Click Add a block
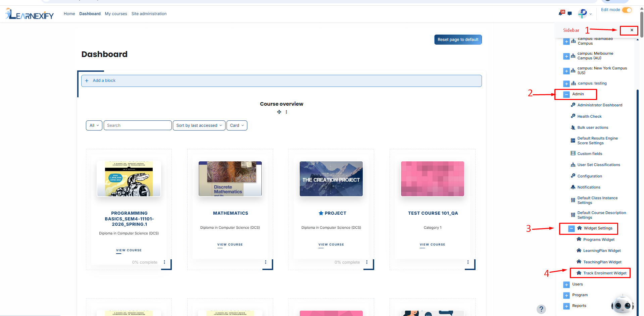This screenshot has width=644, height=316. [x=104, y=81]
